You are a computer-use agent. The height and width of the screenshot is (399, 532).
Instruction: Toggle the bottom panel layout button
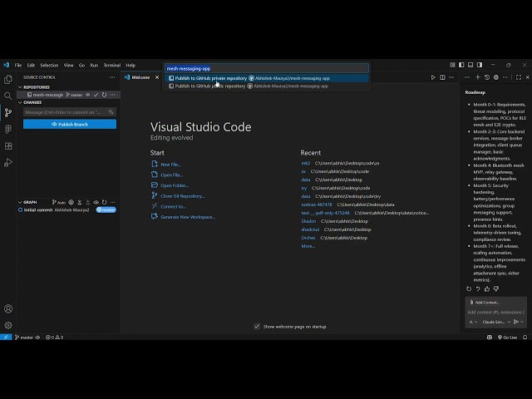tap(470, 65)
